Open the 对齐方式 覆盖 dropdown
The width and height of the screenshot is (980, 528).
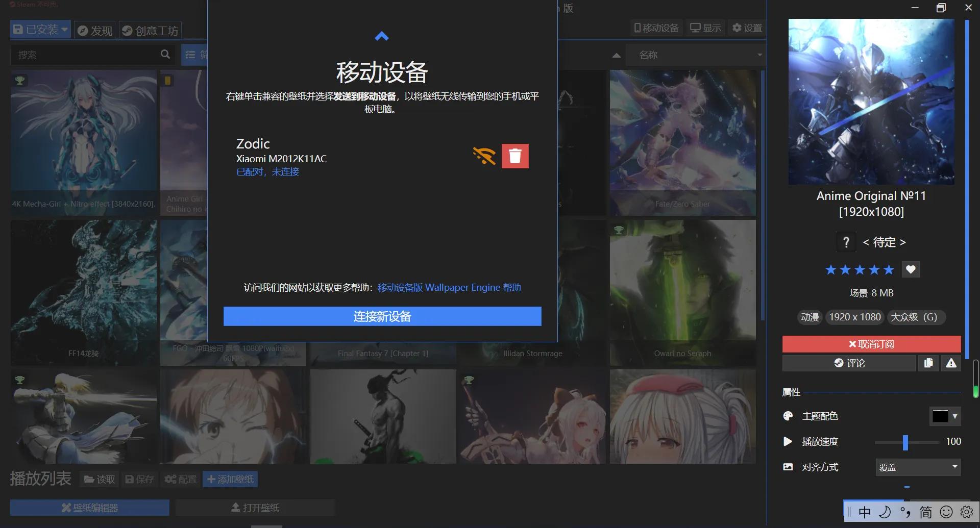(x=918, y=467)
